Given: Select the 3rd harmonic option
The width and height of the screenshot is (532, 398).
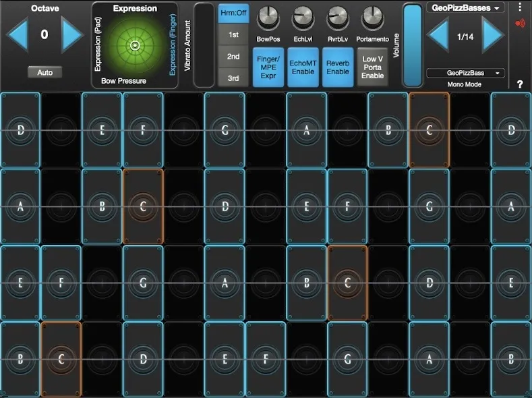Looking at the screenshot, I should click(233, 78).
